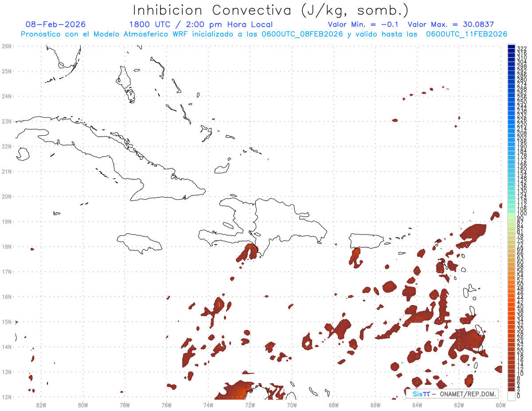Click the 26N latitude label

(x=7, y=46)
